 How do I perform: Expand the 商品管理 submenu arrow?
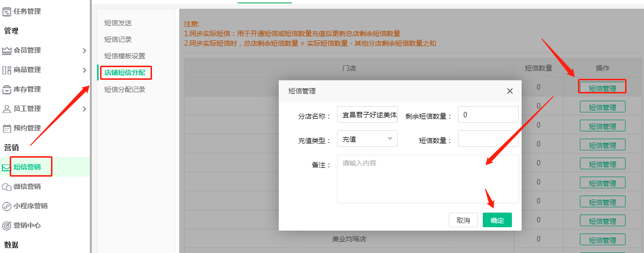(84, 70)
